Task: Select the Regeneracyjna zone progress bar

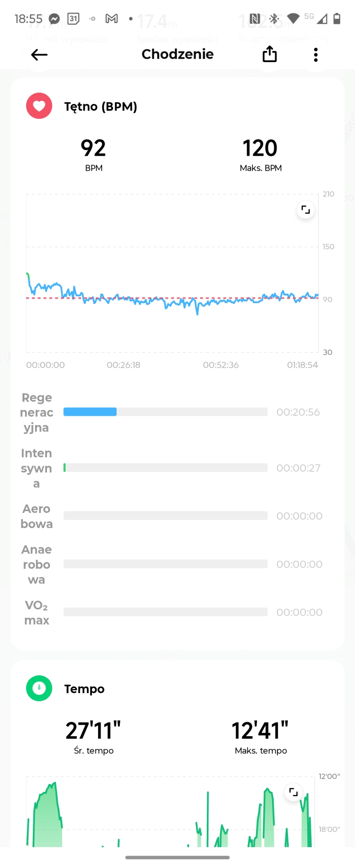Action: [x=165, y=412]
